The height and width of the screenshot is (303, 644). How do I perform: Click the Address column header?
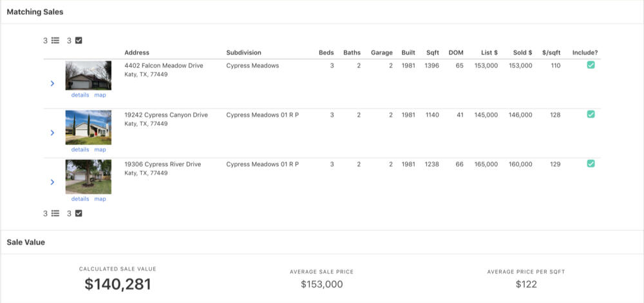pos(137,52)
